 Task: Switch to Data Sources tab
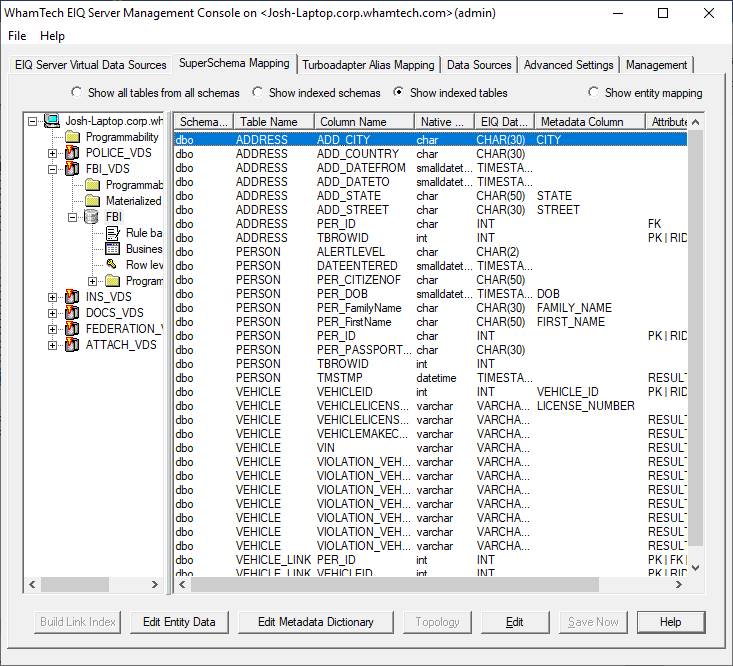coord(479,65)
